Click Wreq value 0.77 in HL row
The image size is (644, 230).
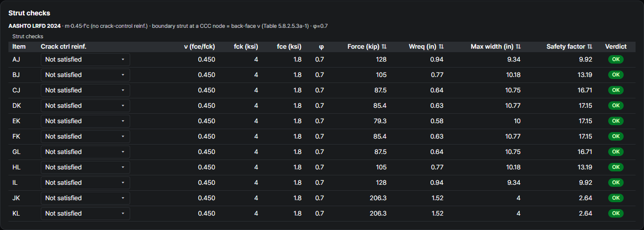point(437,167)
